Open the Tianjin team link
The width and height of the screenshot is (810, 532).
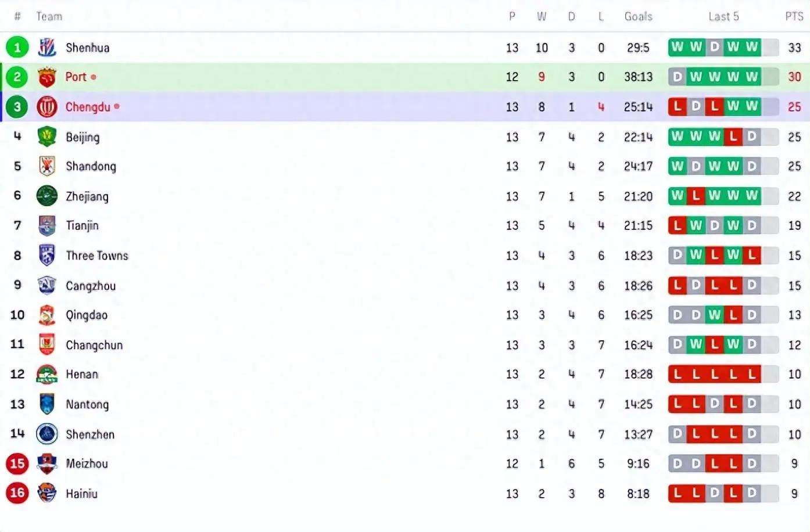pyautogui.click(x=82, y=226)
